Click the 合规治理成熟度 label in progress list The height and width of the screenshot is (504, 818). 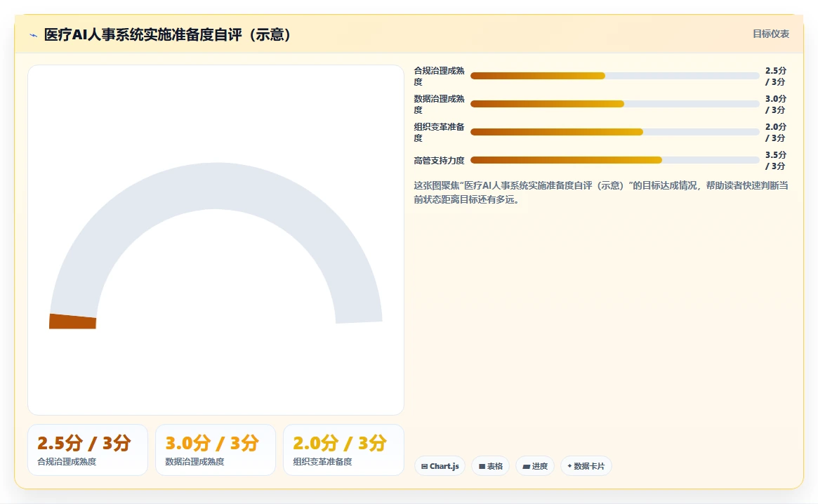pos(439,77)
